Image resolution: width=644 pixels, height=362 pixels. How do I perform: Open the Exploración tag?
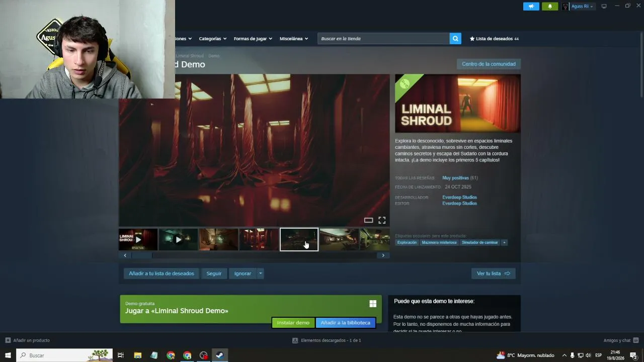[x=407, y=242]
